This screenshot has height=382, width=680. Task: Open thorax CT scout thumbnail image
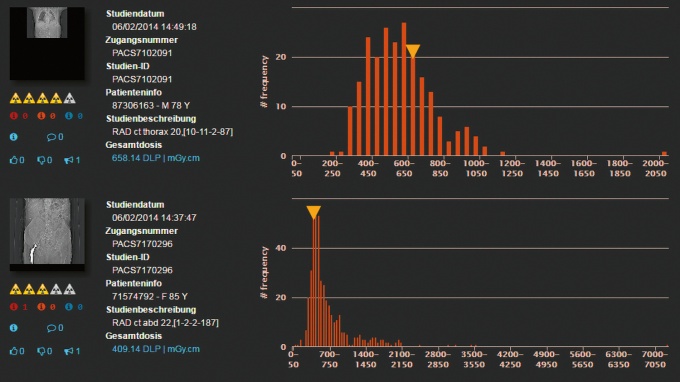(x=47, y=43)
